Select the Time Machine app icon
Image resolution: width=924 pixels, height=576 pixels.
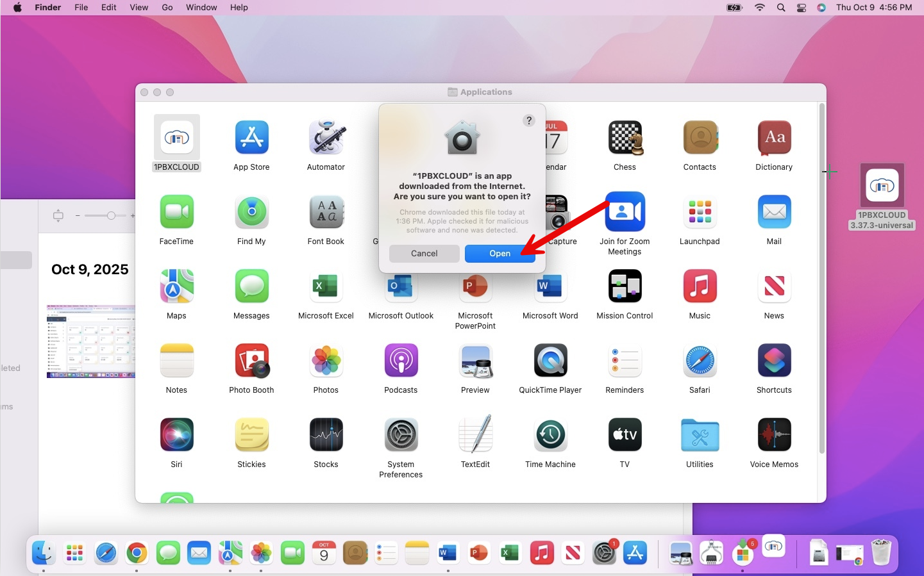click(x=550, y=435)
